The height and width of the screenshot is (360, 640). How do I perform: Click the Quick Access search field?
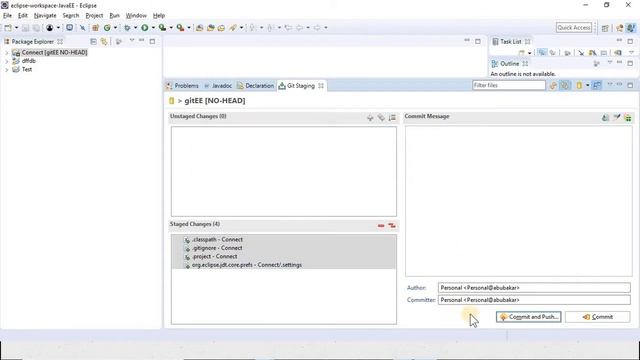click(x=573, y=28)
